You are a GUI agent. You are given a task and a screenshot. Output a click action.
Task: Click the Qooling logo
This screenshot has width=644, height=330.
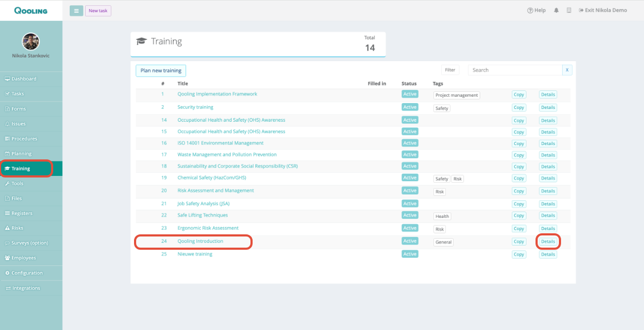[x=31, y=10]
